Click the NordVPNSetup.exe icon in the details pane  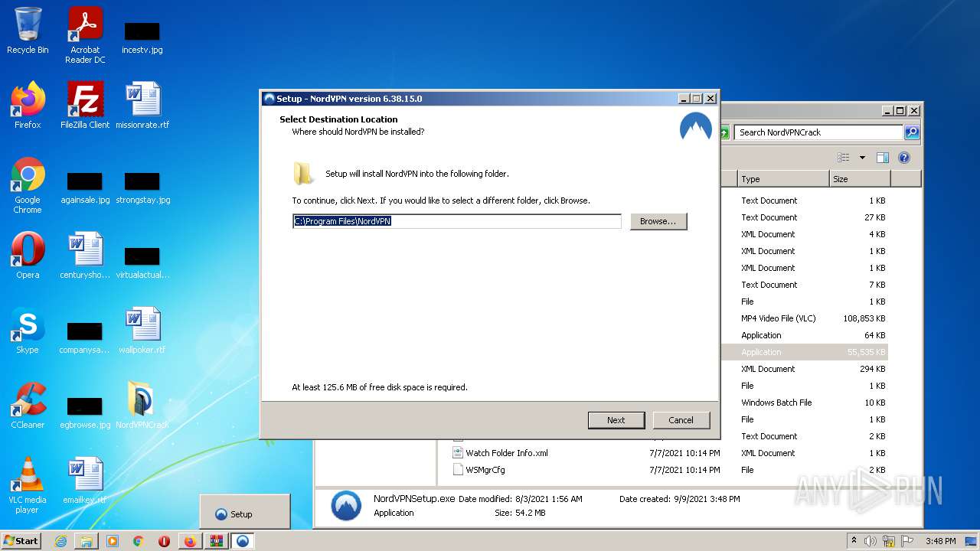pyautogui.click(x=346, y=506)
